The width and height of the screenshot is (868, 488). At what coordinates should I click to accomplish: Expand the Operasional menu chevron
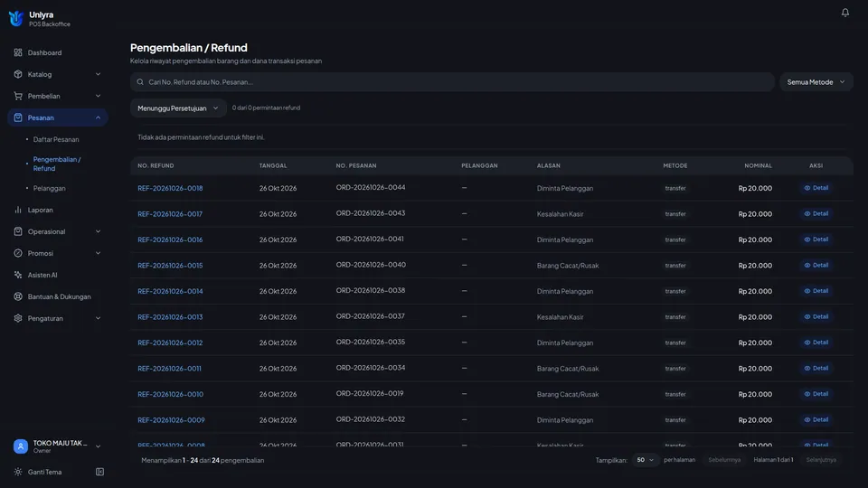coord(98,231)
